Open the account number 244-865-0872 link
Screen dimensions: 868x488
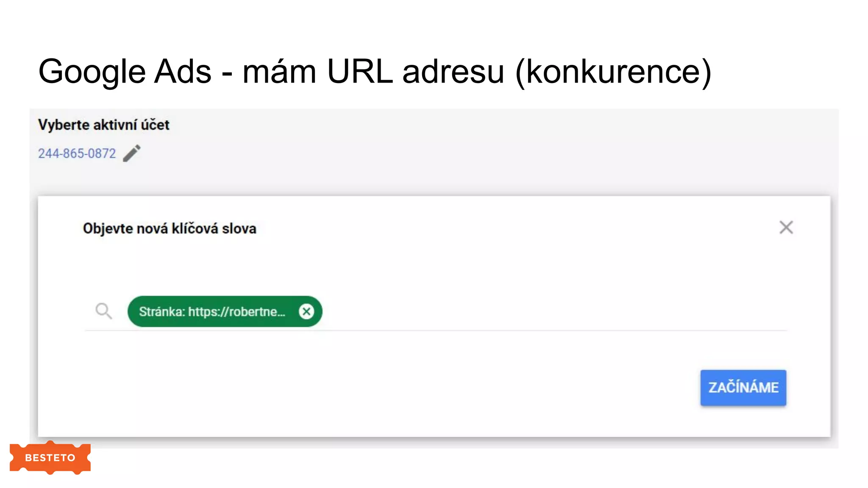tap(77, 153)
